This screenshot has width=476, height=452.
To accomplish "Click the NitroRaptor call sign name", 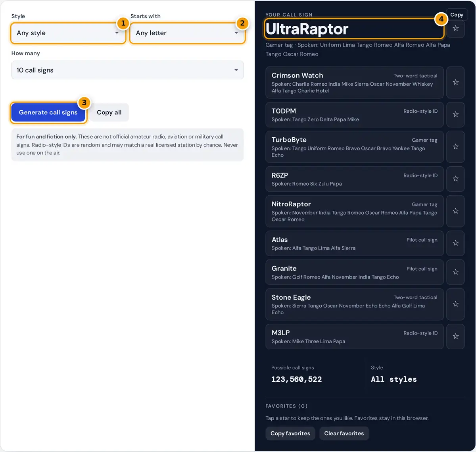I will (291, 204).
